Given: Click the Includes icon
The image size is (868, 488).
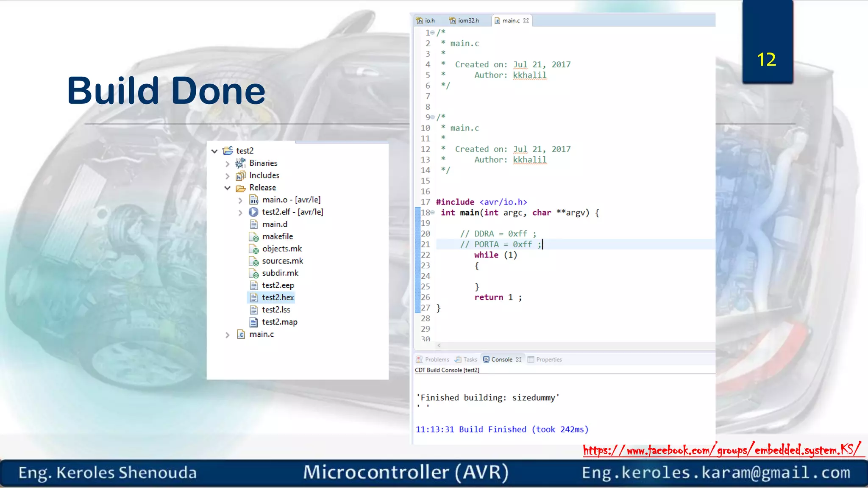Looking at the screenshot, I should [241, 175].
